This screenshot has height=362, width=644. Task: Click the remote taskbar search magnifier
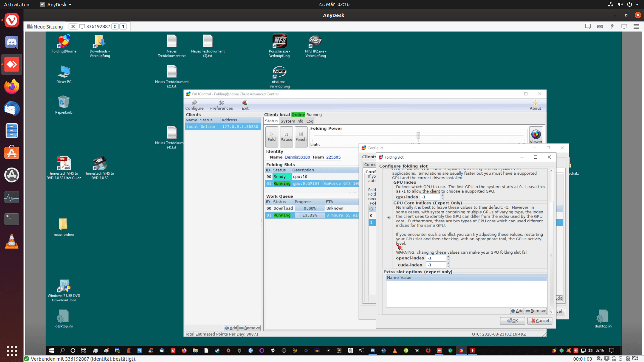[62, 350]
